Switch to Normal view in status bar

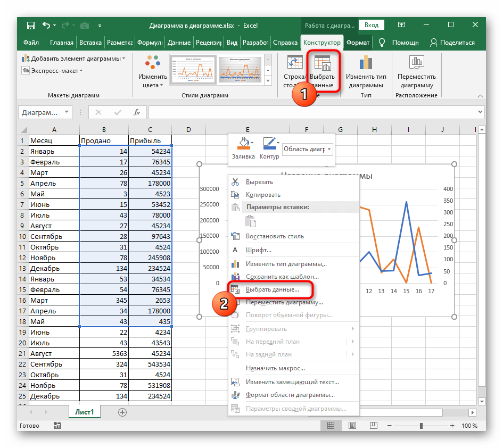click(331, 426)
